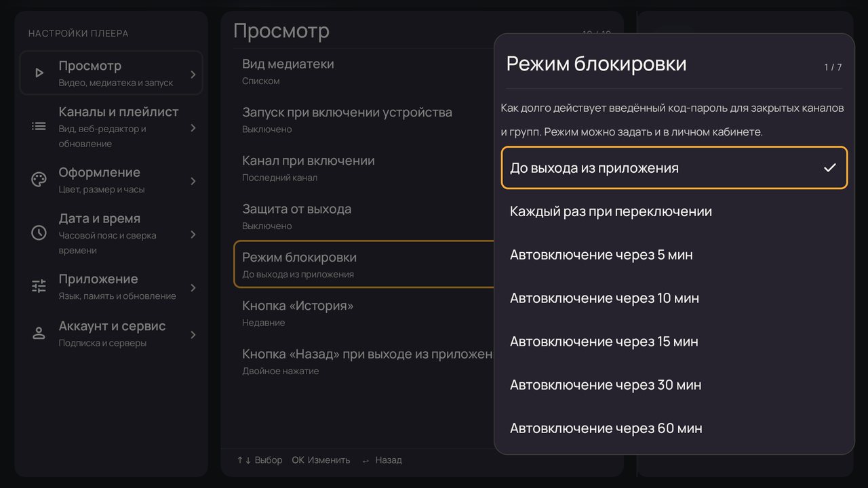Viewport: 868px width, 488px height.
Task: Choose Автовключение через 15 мин
Action: [x=674, y=342]
